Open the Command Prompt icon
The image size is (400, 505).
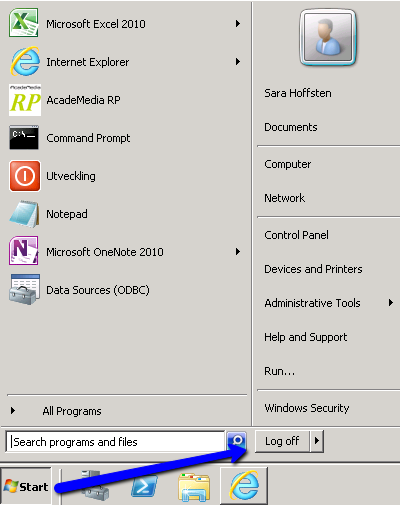point(24,137)
